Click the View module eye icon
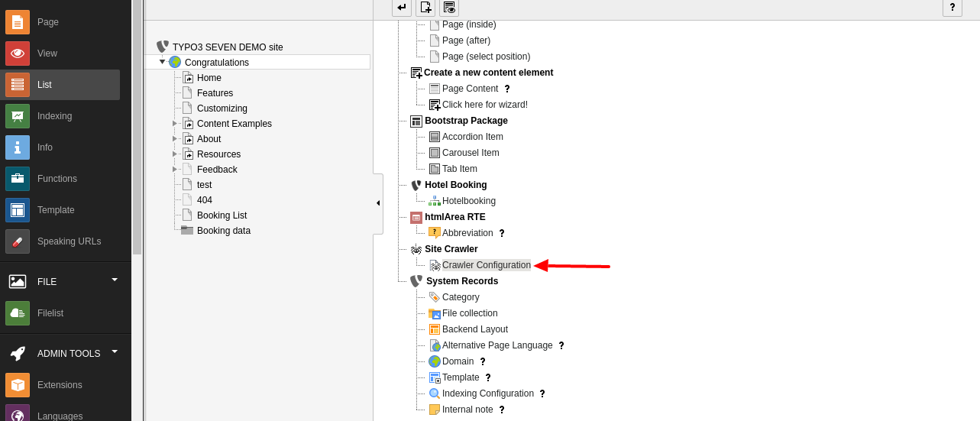Viewport: 980px width, 421px height. [x=18, y=53]
